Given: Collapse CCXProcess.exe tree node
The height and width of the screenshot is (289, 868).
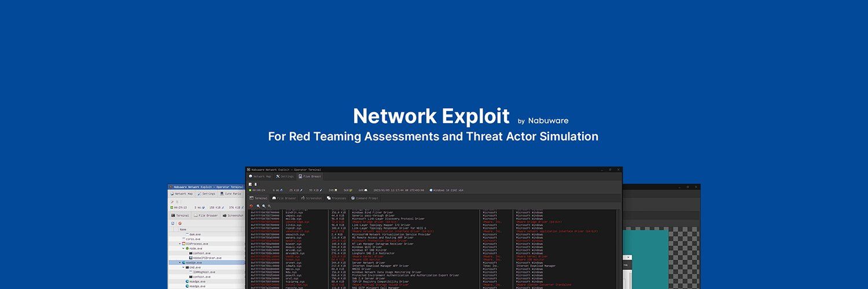Looking at the screenshot, I should [x=180, y=244].
